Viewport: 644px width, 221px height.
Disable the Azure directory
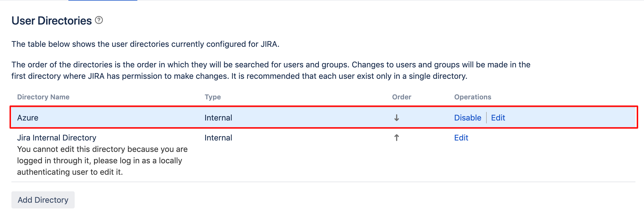(x=467, y=118)
